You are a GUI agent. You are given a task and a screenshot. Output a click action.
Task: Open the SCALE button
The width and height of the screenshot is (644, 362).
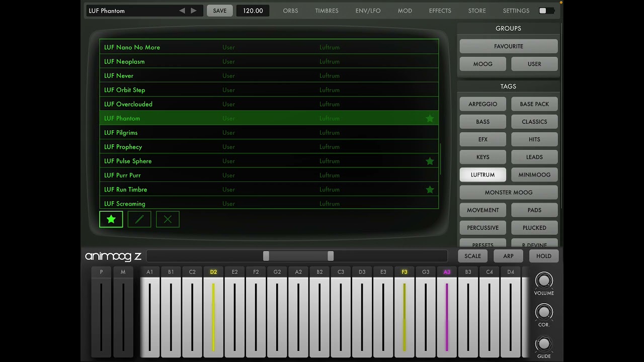coord(472,256)
